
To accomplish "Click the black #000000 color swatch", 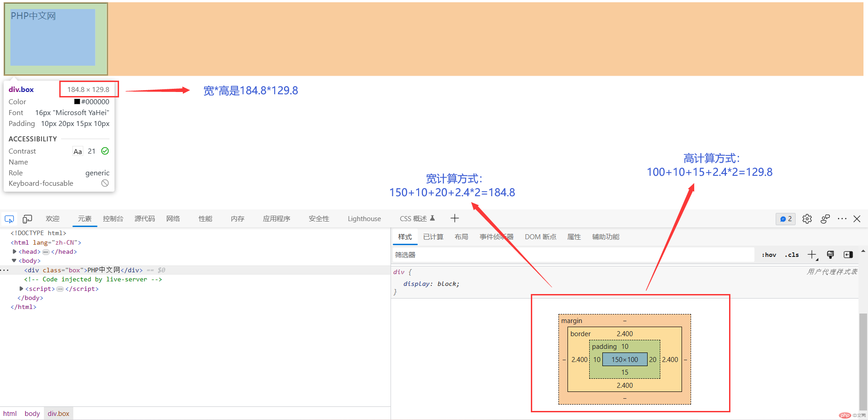I will pyautogui.click(x=77, y=102).
